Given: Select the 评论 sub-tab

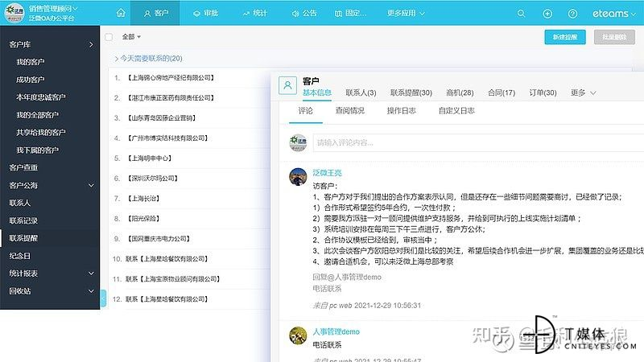Looking at the screenshot, I should [x=306, y=111].
